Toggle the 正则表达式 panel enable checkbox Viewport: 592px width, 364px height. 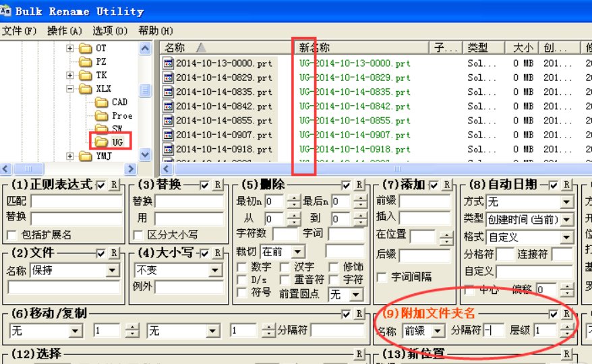[x=101, y=185]
